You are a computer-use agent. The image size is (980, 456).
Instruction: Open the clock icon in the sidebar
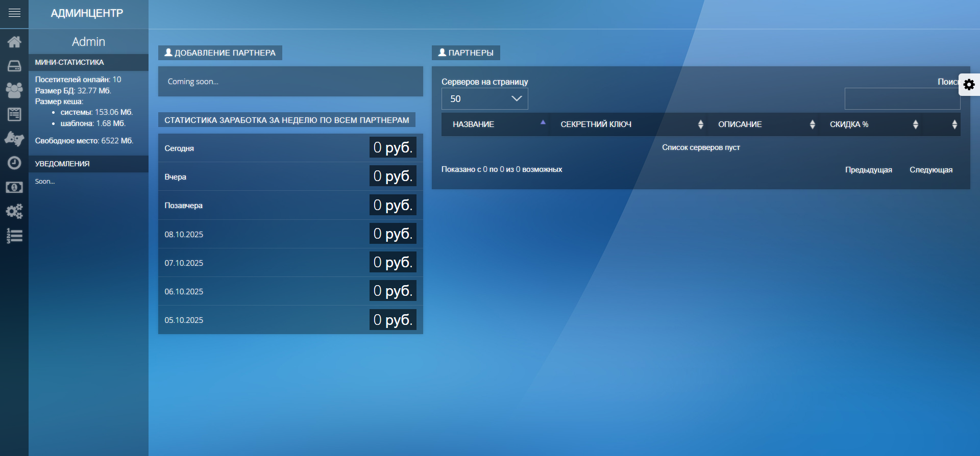[14, 163]
